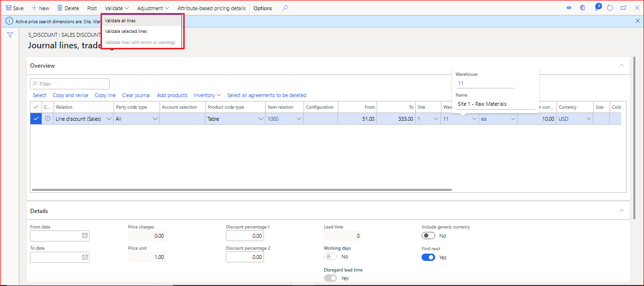Click Warehouse 11 link in tooltip
Viewport: 644px width, 286px height.
461,83
